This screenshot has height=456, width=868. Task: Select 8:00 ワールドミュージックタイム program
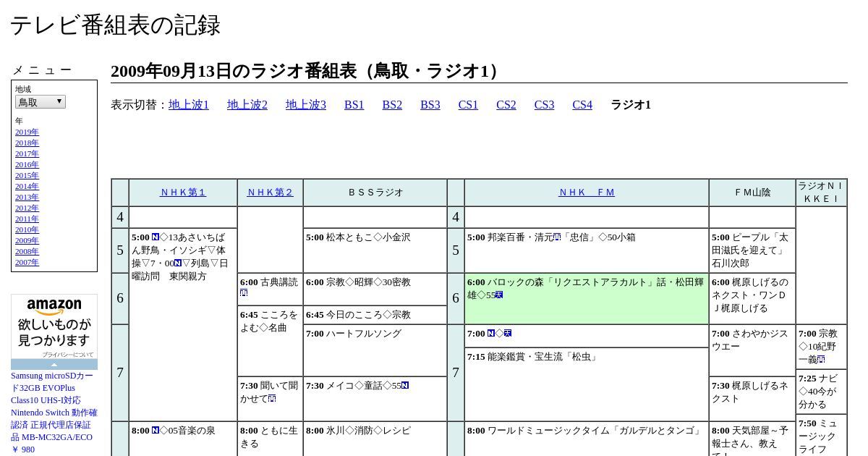tap(587, 439)
